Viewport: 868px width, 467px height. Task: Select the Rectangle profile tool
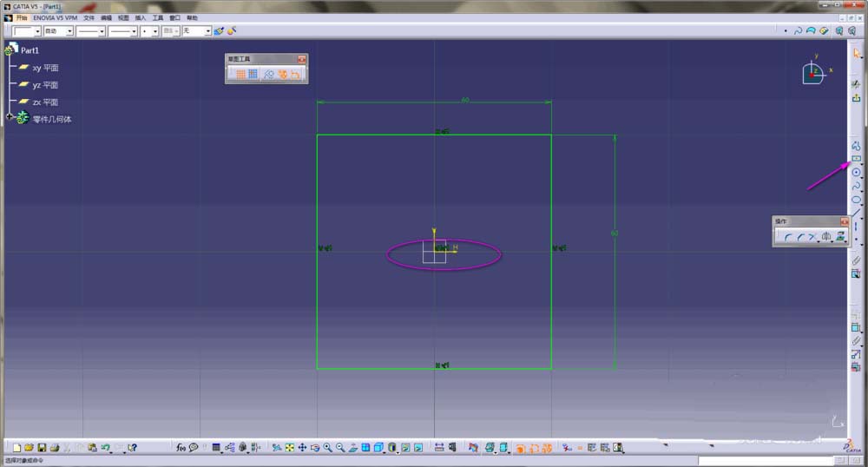857,159
